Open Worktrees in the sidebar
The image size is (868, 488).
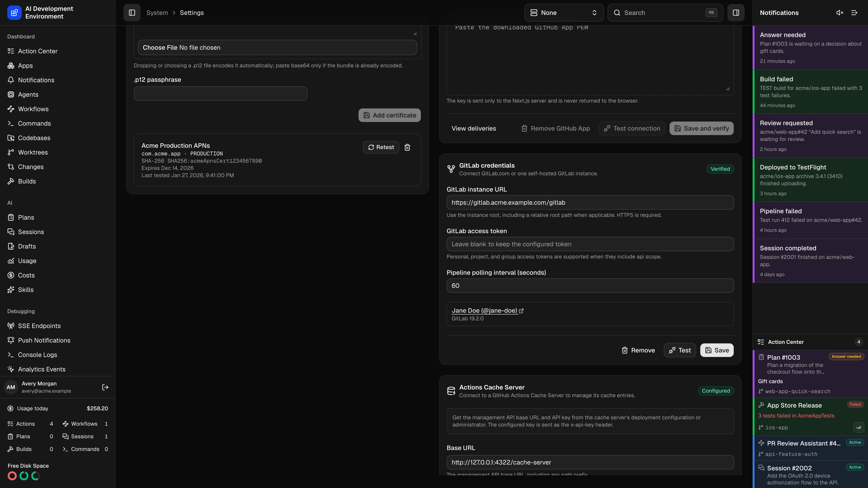click(58, 152)
